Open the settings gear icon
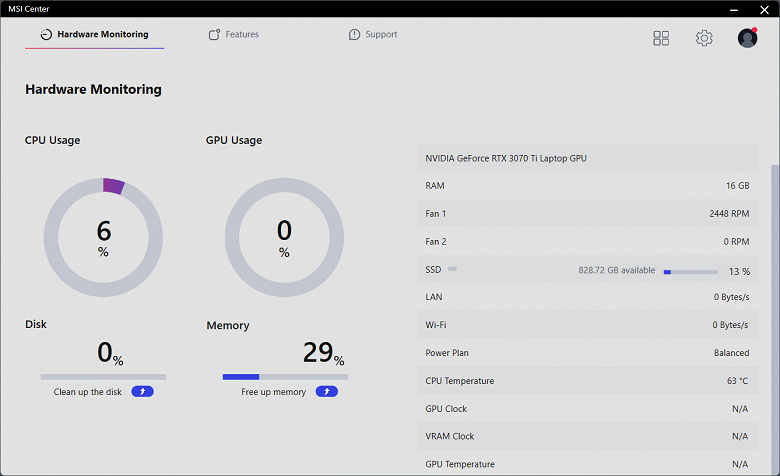 pyautogui.click(x=704, y=38)
